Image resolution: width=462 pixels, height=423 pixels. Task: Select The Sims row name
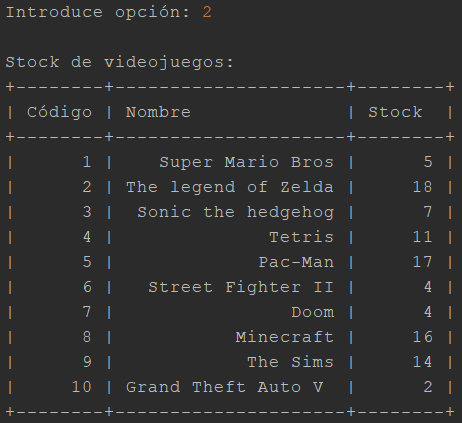[290, 362]
